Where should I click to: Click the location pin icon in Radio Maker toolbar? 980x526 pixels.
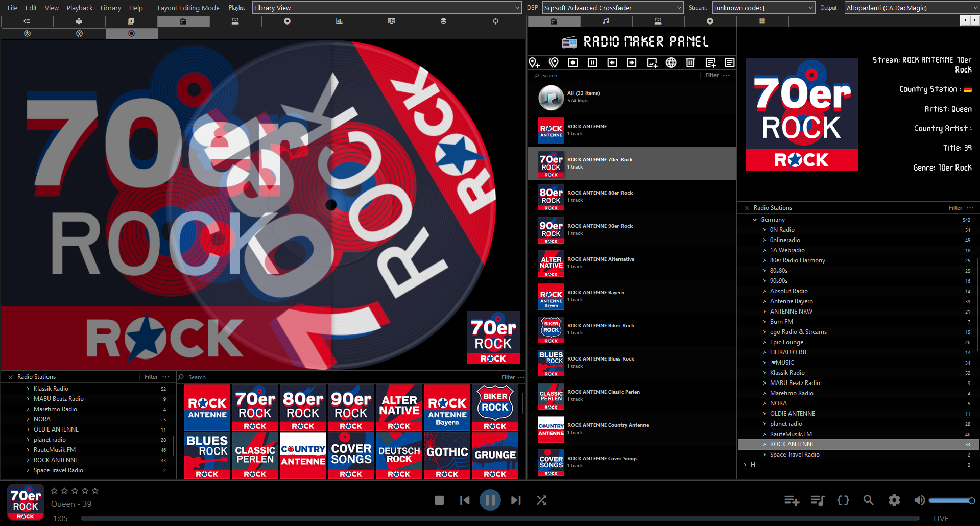[554, 62]
